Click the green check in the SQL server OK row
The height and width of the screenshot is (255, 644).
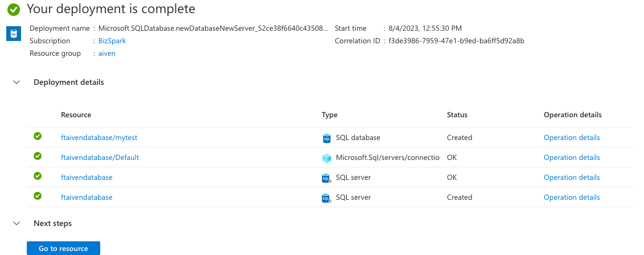tap(38, 176)
